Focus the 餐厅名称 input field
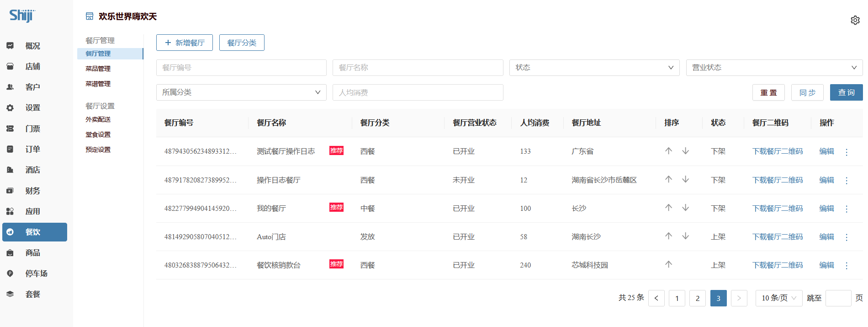The height and width of the screenshot is (327, 868). tap(418, 68)
